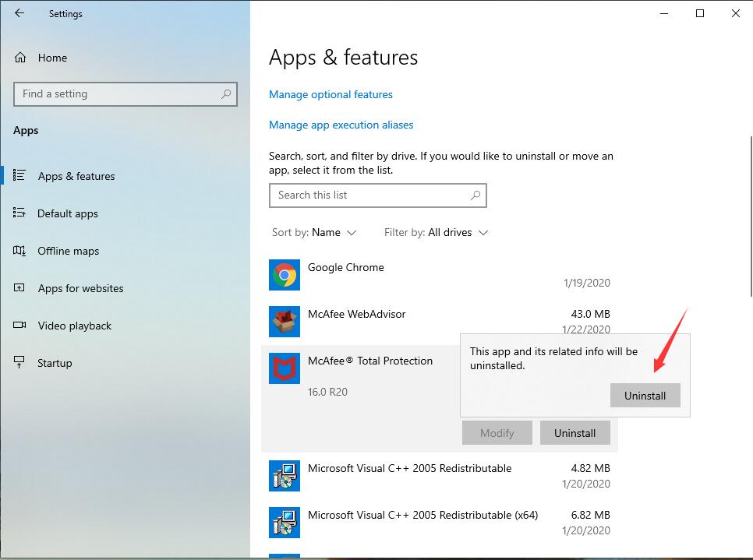This screenshot has width=753, height=560.
Task: Maximize the Settings window
Action: (700, 13)
